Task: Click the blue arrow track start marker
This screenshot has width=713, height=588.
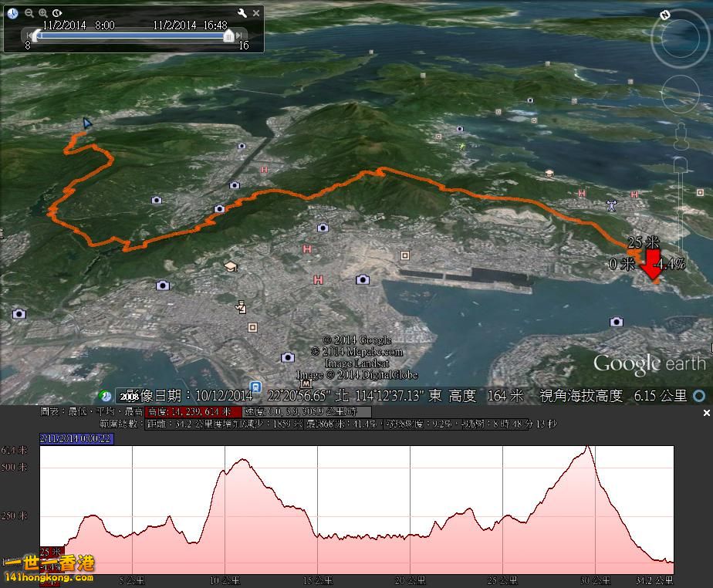Action: [x=87, y=123]
